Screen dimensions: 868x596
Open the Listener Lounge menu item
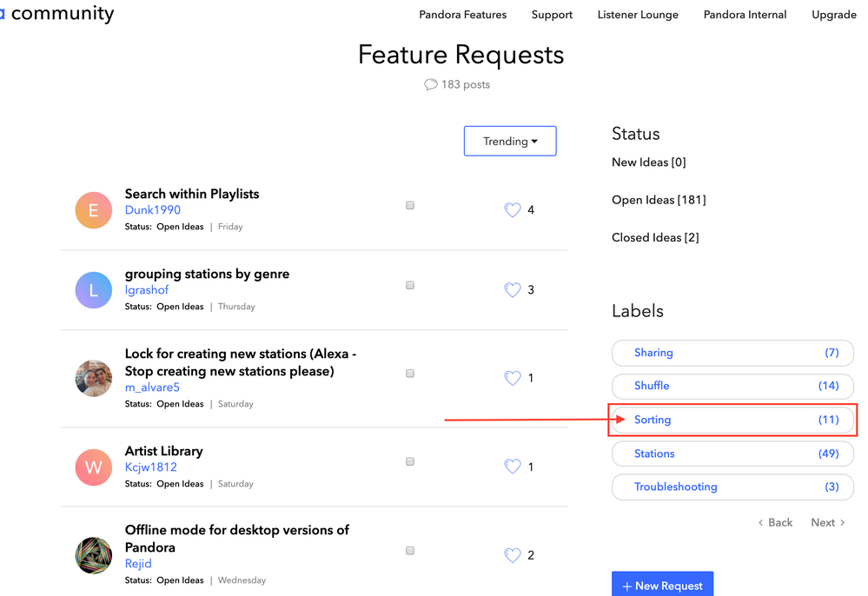(x=638, y=15)
